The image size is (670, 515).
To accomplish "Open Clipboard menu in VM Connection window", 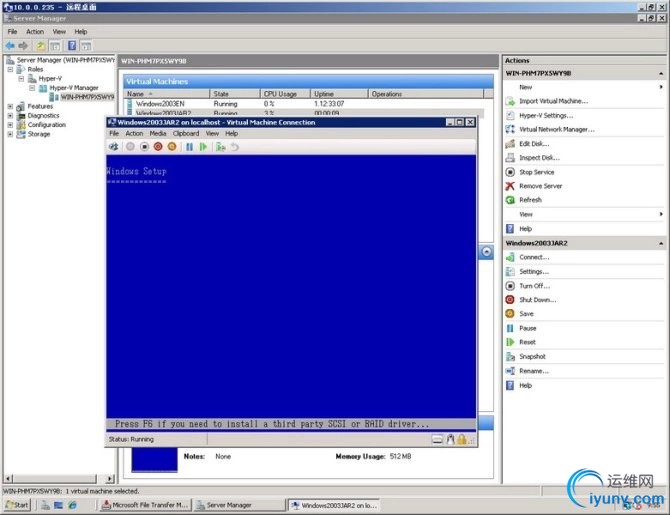I will (186, 133).
